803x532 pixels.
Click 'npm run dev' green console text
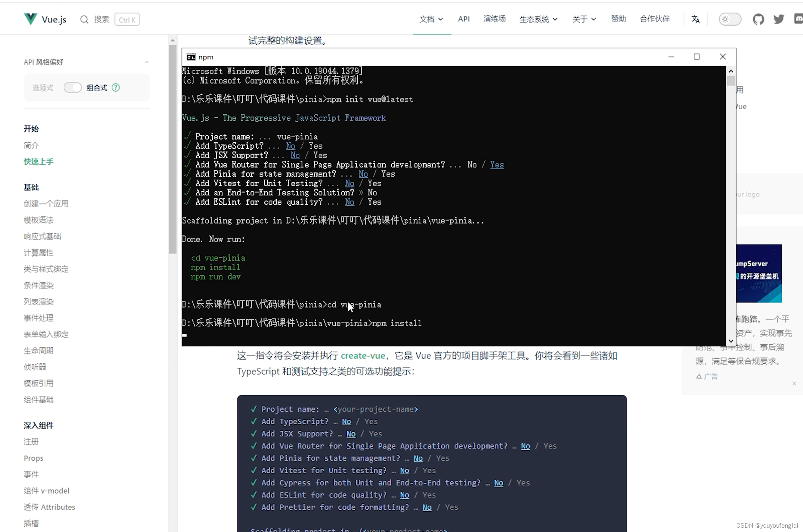(216, 277)
